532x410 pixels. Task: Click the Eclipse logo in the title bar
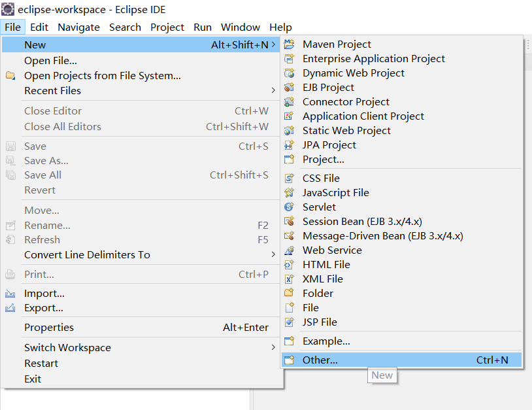(8, 9)
